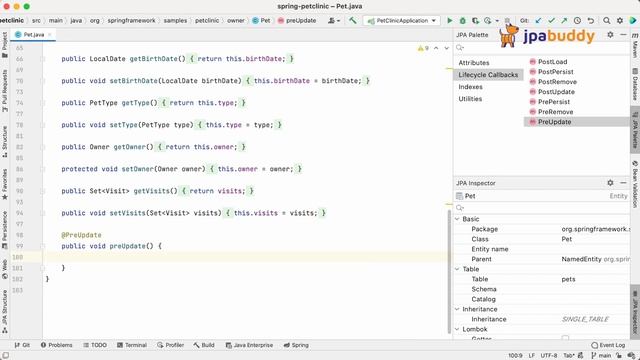Viewport: 640px width, 360px height.
Task: Push commits with Git green arrow icon
Action: tap(564, 20)
